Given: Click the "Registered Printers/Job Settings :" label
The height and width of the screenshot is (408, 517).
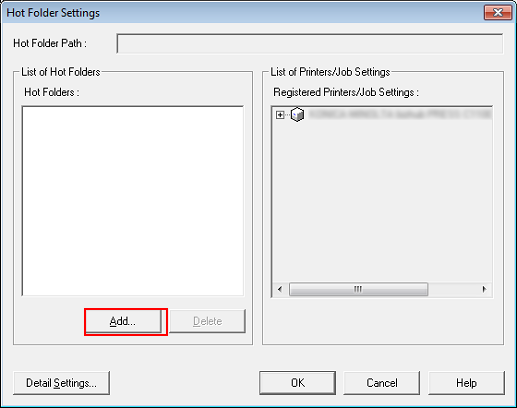Looking at the screenshot, I should coord(346,92).
